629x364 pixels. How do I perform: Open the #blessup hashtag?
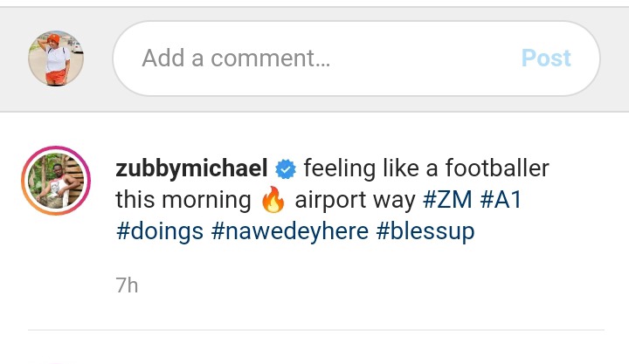pos(425,231)
